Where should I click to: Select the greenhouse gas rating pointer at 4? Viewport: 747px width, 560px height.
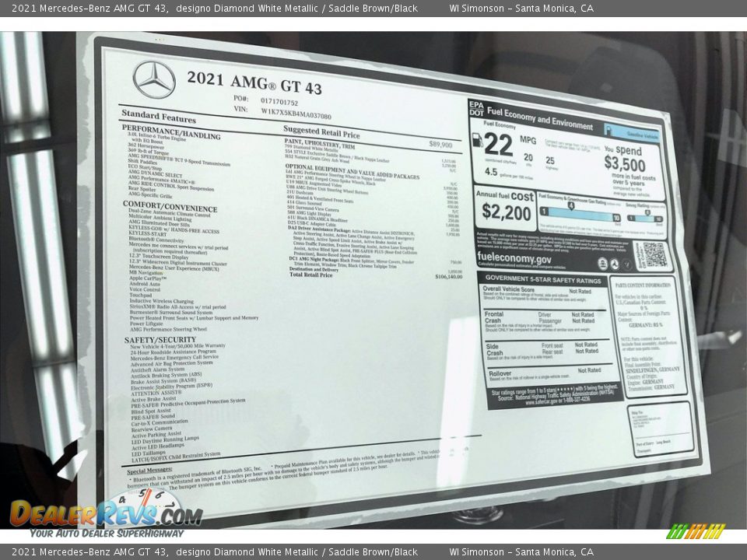[x=571, y=205]
